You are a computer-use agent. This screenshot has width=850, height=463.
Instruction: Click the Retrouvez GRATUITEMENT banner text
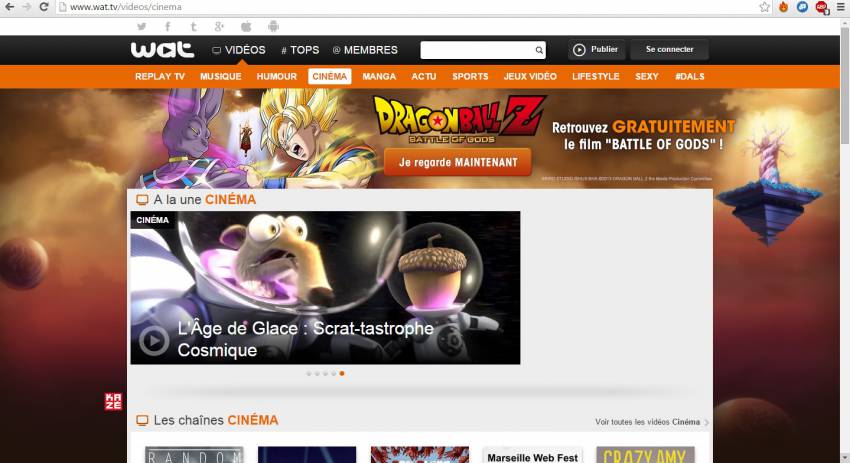[x=643, y=136]
